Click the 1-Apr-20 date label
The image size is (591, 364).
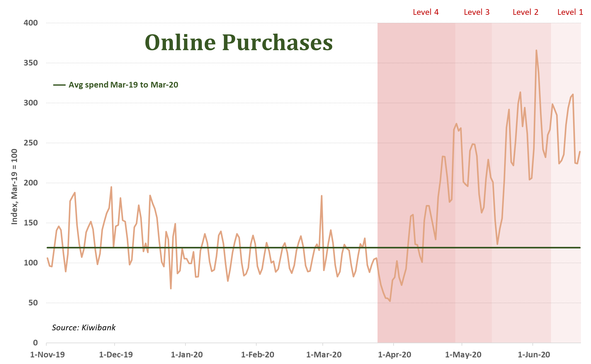(x=395, y=355)
